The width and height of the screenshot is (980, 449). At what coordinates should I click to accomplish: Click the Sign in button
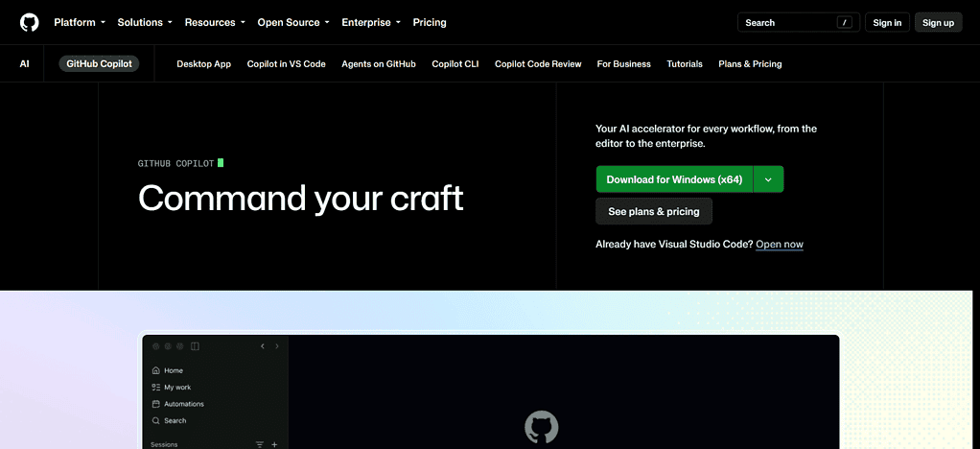point(887,22)
